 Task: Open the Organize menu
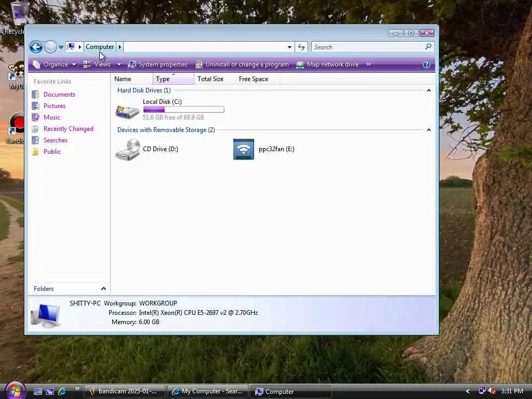[x=54, y=64]
